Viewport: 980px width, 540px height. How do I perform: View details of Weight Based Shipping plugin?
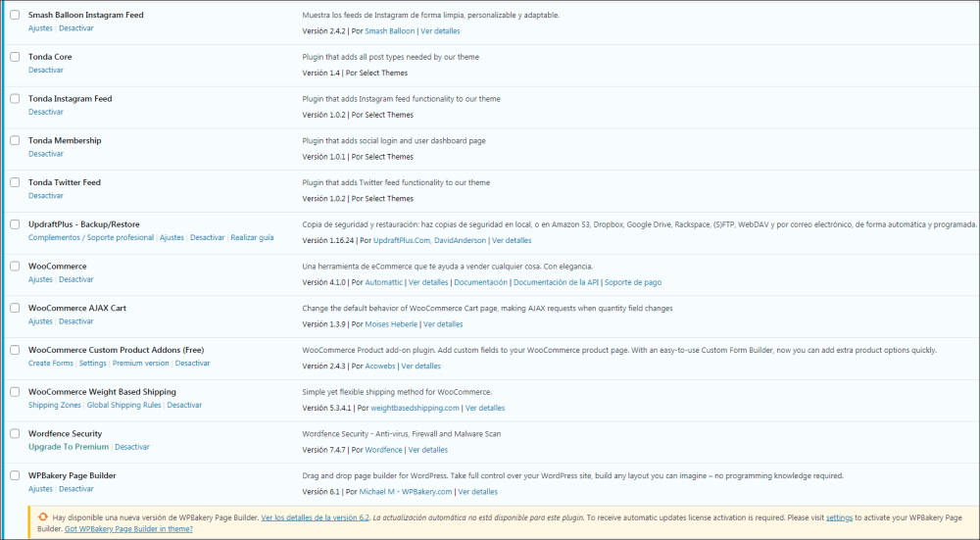(485, 408)
